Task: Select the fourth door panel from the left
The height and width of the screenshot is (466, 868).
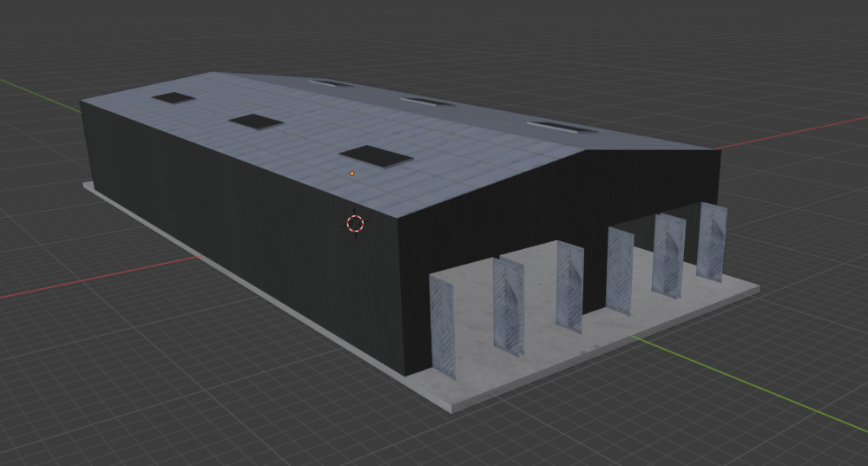Action: tap(620, 271)
